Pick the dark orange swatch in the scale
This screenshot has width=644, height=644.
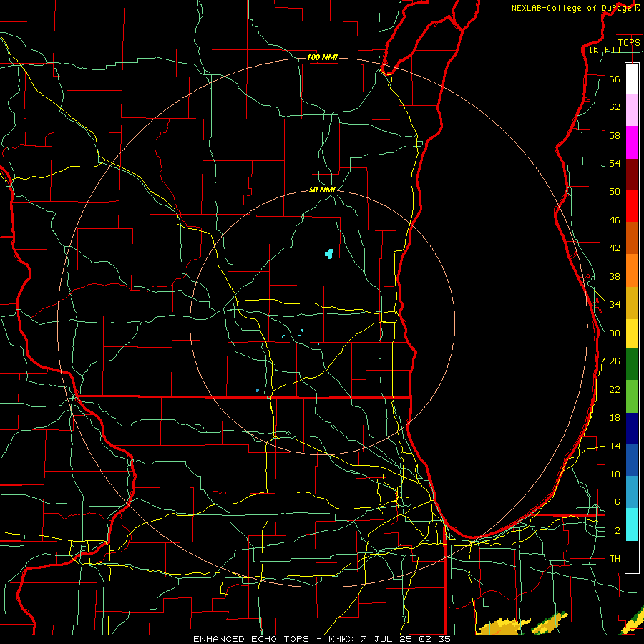click(x=632, y=238)
